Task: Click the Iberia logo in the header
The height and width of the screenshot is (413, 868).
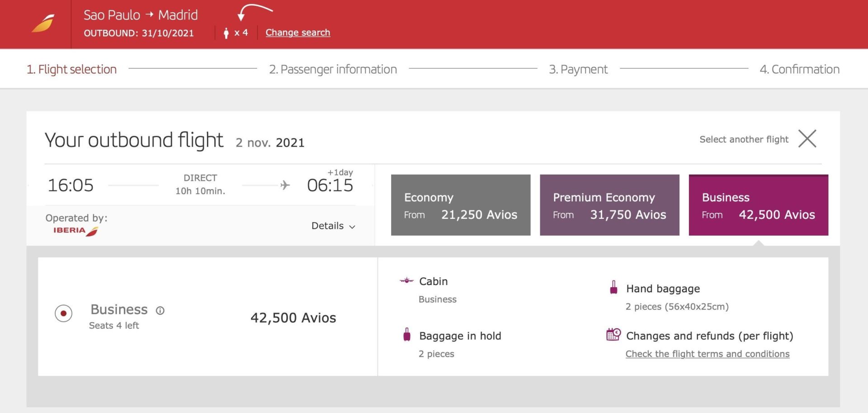Action: tap(43, 24)
